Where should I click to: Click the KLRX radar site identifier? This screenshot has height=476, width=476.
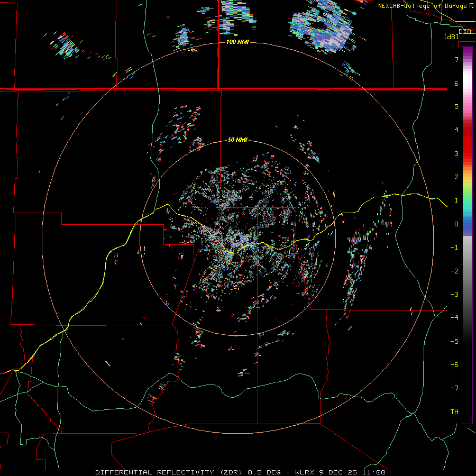[305, 472]
